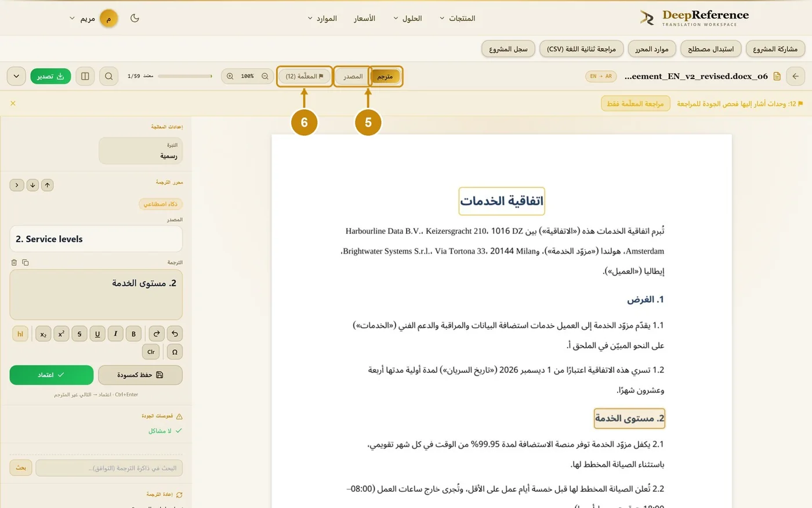Viewport: 812px width, 508px height.
Task: Click حفظ كمسودة save draft button
Action: (140, 375)
